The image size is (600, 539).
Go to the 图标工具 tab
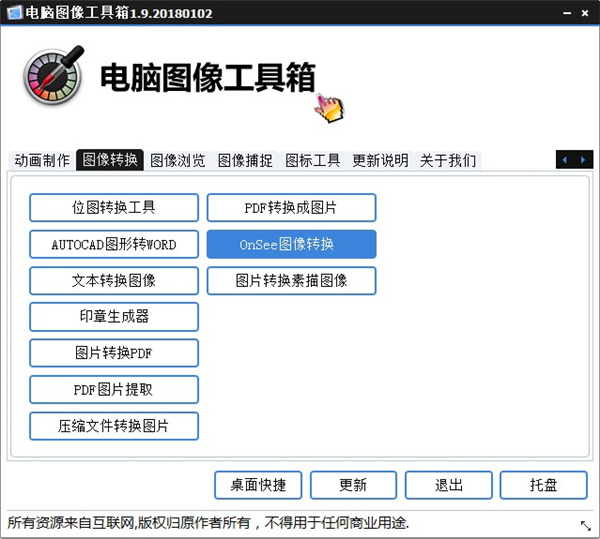click(313, 160)
